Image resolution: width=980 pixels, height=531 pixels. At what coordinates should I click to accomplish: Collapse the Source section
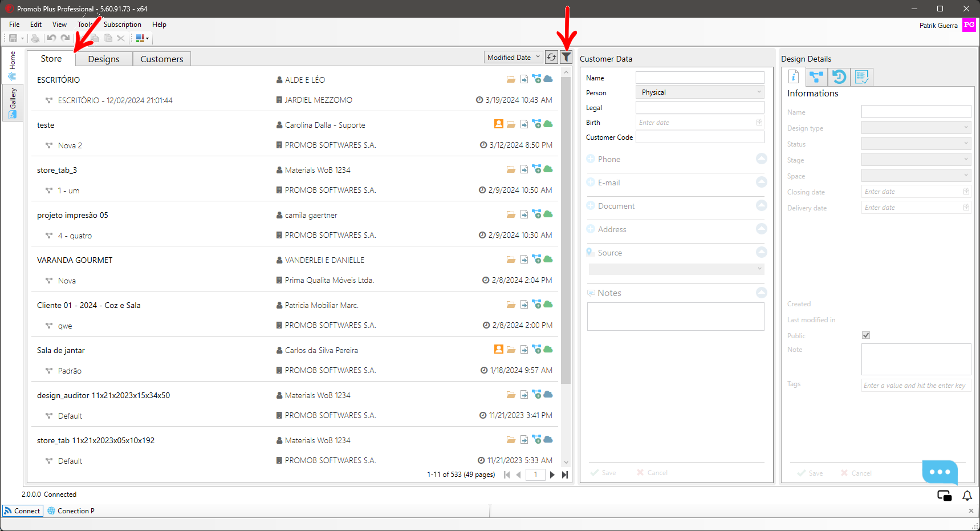(761, 252)
